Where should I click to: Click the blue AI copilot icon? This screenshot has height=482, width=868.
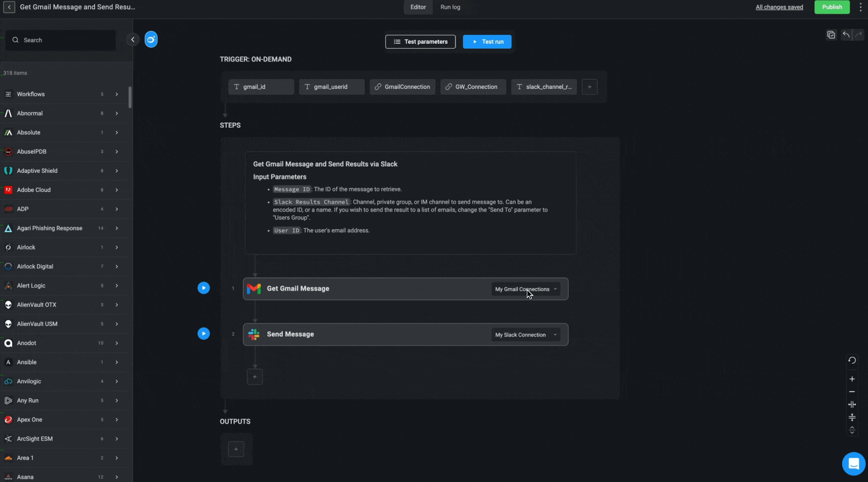pos(151,40)
